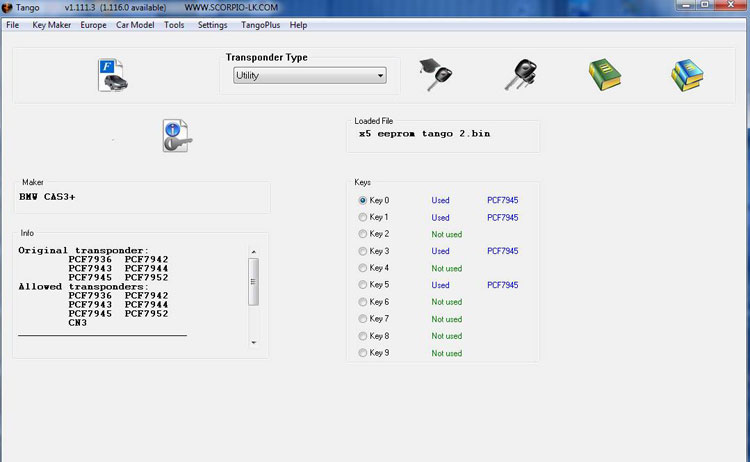
Task: Click the open car file icon
Action: pos(112,75)
